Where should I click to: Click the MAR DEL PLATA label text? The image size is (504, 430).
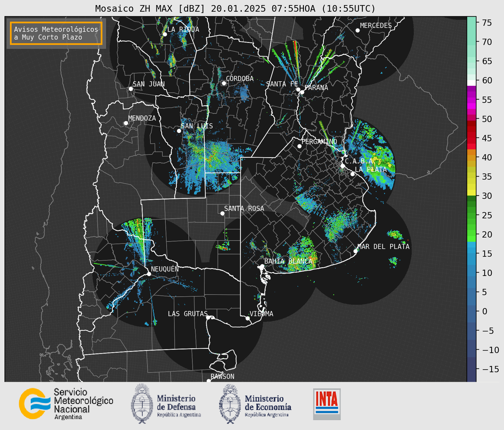click(383, 247)
